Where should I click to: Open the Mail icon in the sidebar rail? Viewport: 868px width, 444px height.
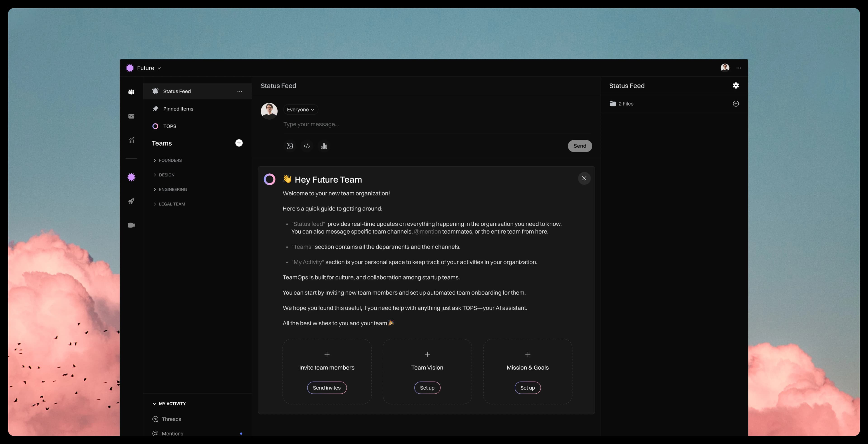point(131,116)
